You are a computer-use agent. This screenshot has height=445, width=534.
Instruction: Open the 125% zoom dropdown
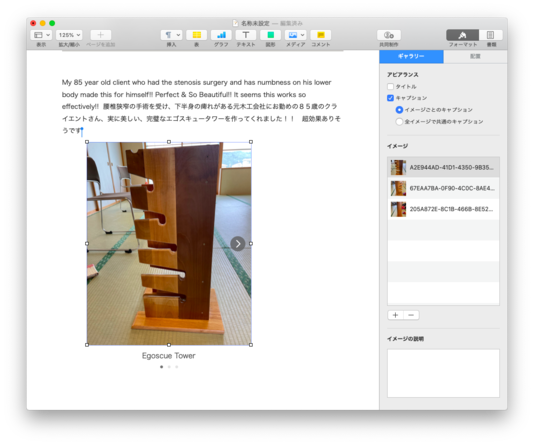point(69,35)
